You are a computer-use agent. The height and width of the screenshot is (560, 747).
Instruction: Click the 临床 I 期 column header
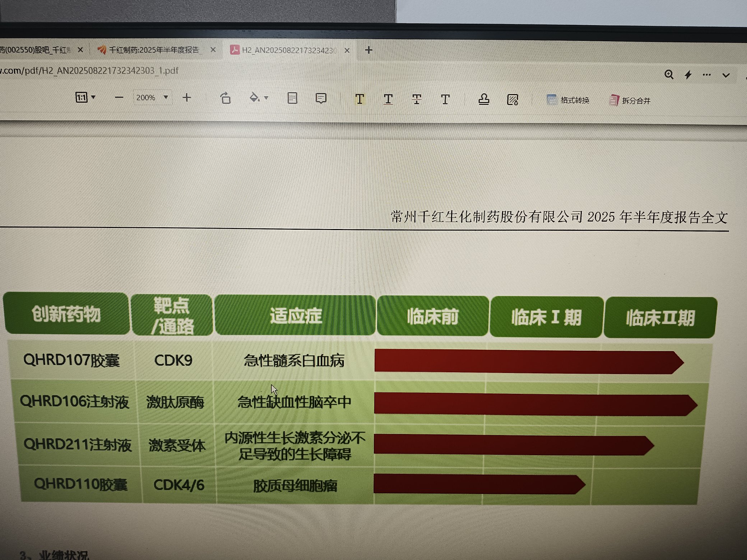pos(546,317)
